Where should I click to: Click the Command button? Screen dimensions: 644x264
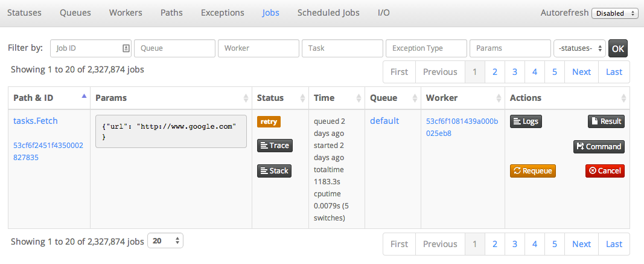598,146
